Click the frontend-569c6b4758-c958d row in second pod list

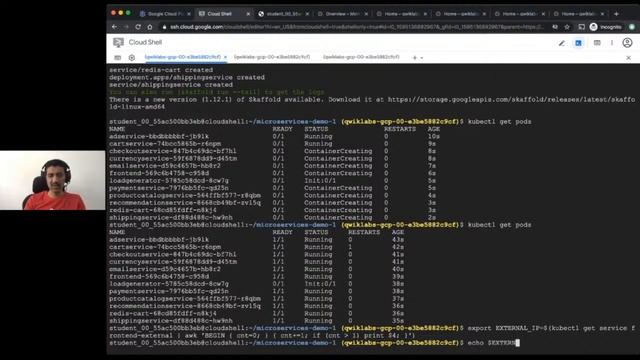257,276
